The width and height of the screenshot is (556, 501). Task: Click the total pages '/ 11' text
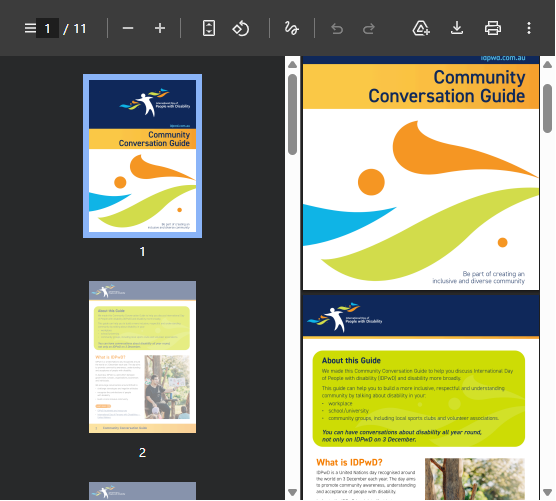coord(75,29)
